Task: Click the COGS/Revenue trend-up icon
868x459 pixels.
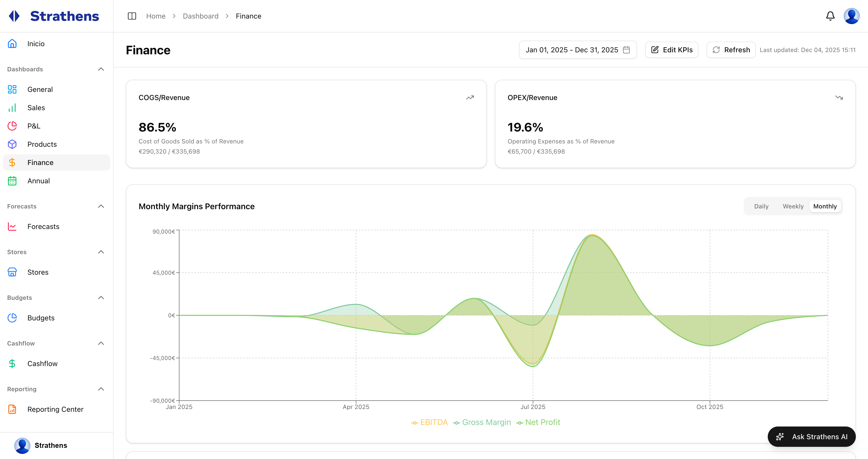Action: (470, 98)
